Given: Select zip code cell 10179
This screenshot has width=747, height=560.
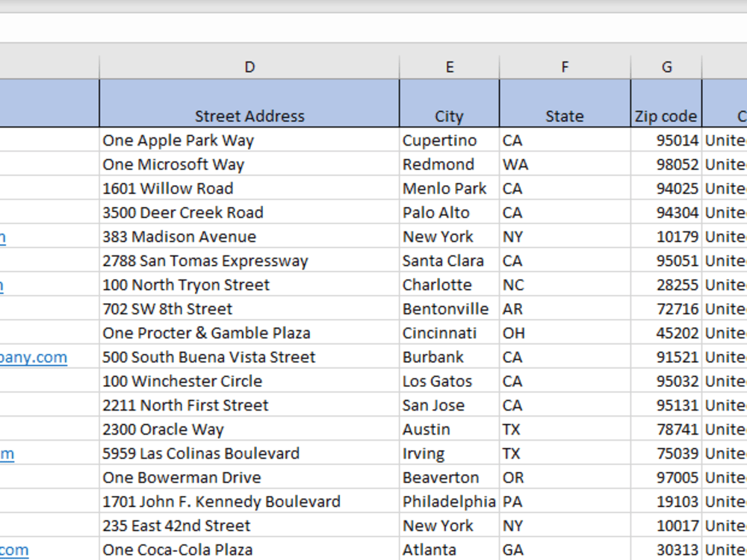Looking at the screenshot, I should (x=666, y=236).
